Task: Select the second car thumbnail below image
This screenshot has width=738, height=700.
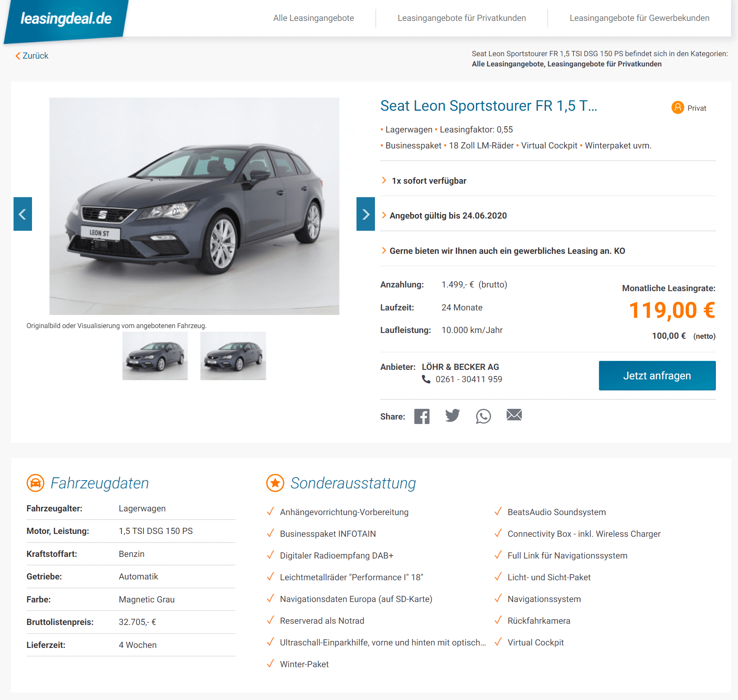Action: pyautogui.click(x=233, y=356)
